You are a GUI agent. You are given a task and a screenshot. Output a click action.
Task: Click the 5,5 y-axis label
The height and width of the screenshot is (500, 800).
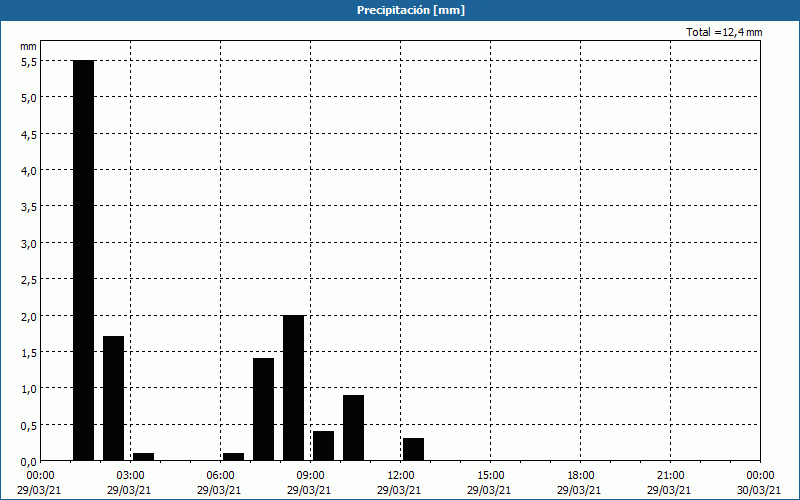click(29, 61)
